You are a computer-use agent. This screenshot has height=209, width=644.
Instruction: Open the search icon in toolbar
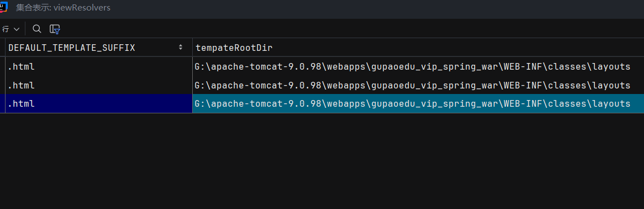(x=37, y=29)
